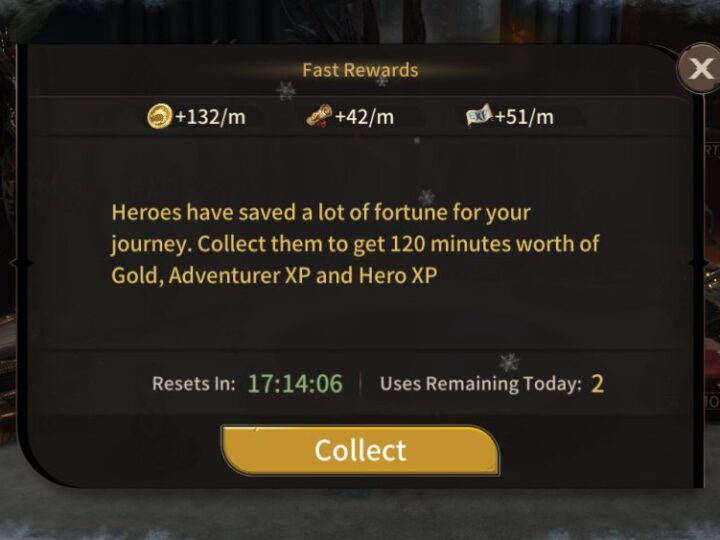
Task: Click the Fast Rewards title header
Action: click(x=360, y=70)
